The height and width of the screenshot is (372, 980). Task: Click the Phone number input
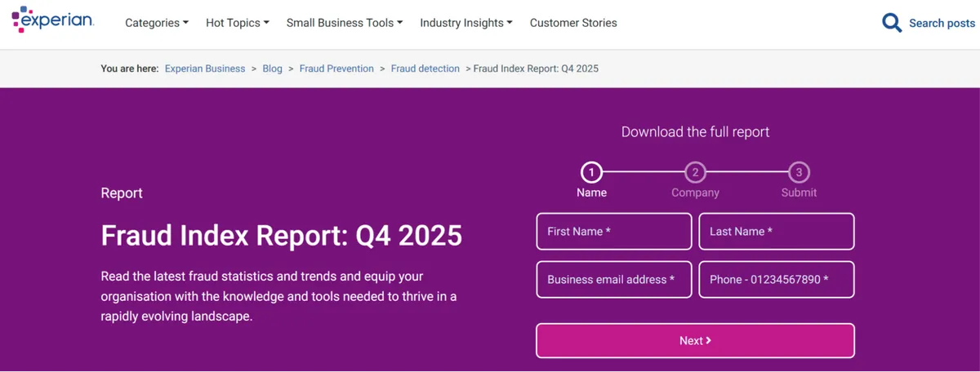tap(776, 280)
